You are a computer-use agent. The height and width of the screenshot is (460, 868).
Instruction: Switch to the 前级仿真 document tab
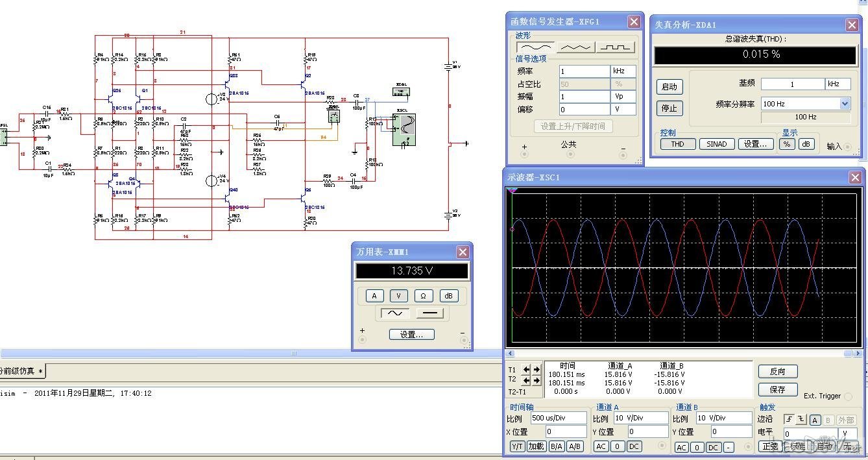21,371
